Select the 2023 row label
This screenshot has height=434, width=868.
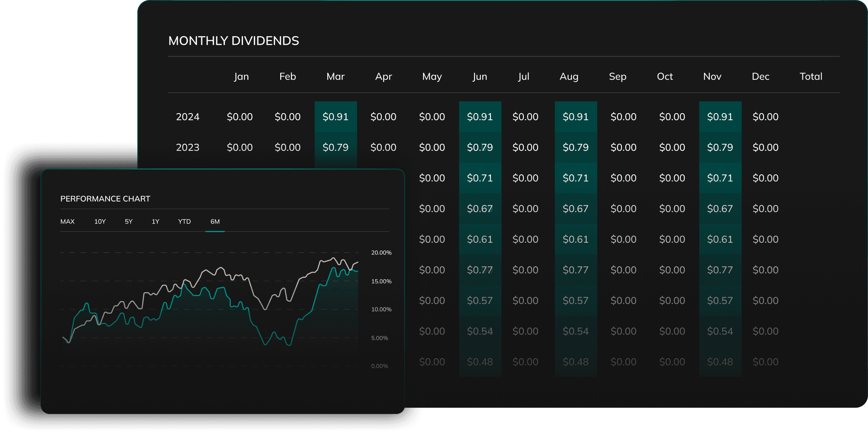tap(188, 148)
